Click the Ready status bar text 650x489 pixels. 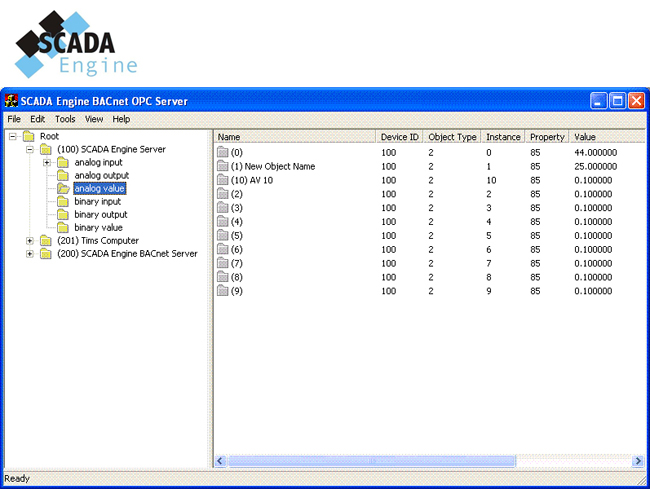pos(17,479)
